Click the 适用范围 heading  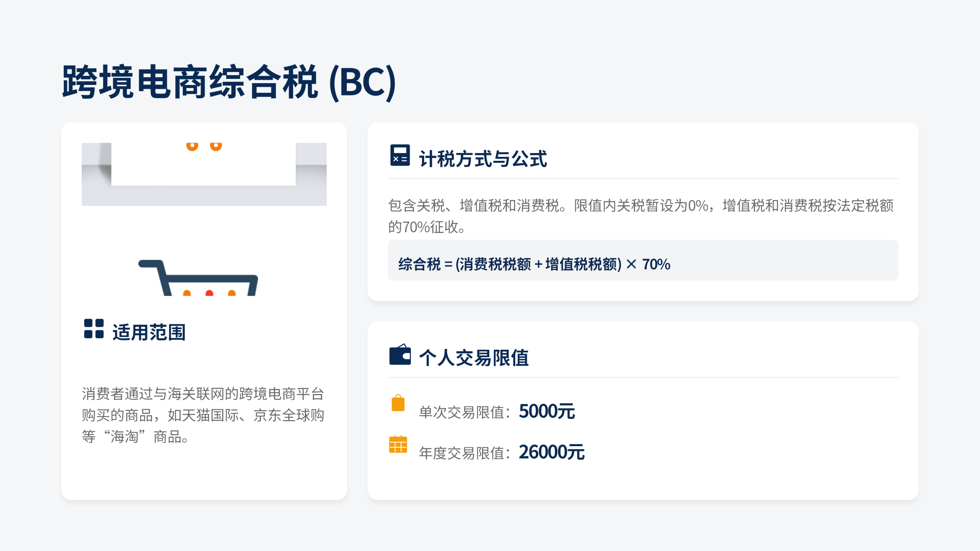point(149,332)
